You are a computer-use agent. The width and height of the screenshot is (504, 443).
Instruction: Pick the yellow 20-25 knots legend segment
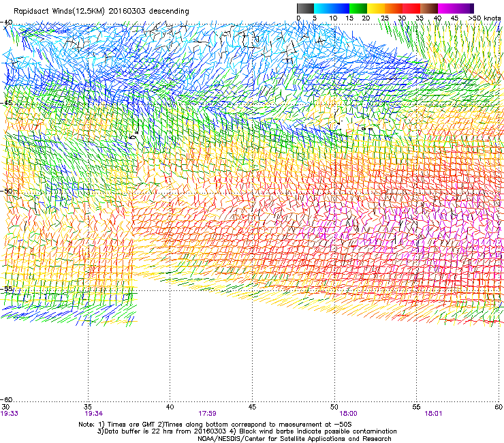376,8
